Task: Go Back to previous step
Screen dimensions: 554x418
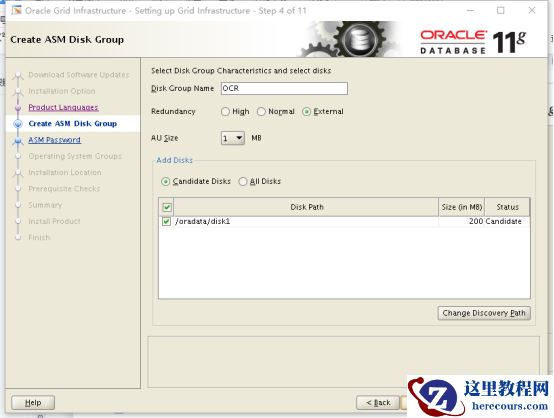Action: point(378,402)
